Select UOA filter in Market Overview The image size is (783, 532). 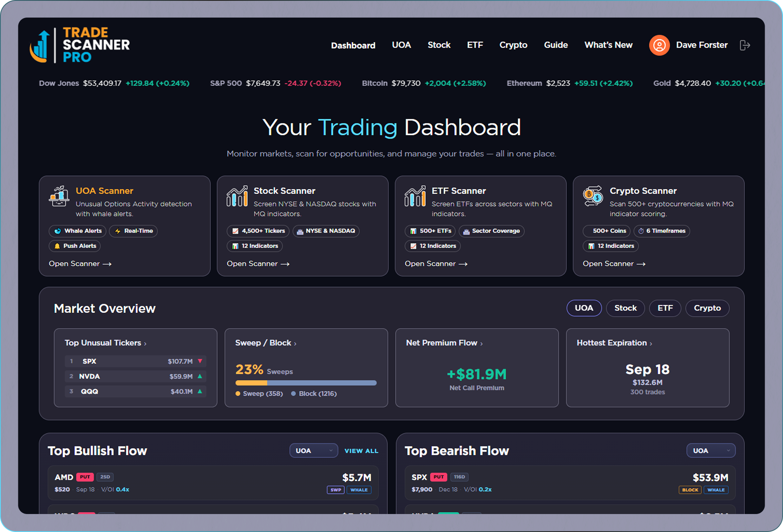[584, 308]
